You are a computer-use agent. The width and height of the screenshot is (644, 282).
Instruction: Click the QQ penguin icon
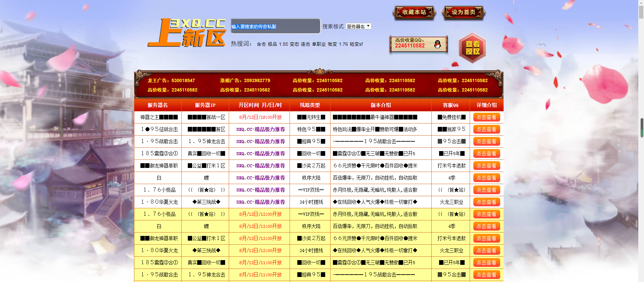coord(437,44)
